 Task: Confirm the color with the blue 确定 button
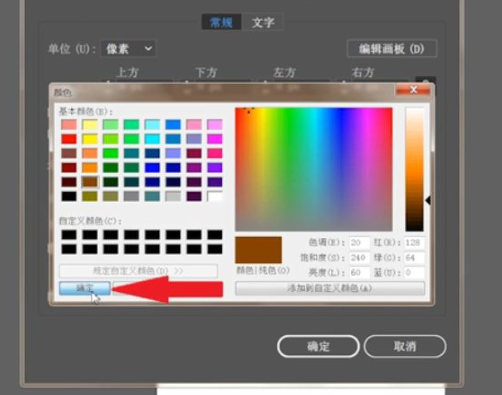pyautogui.click(x=85, y=288)
